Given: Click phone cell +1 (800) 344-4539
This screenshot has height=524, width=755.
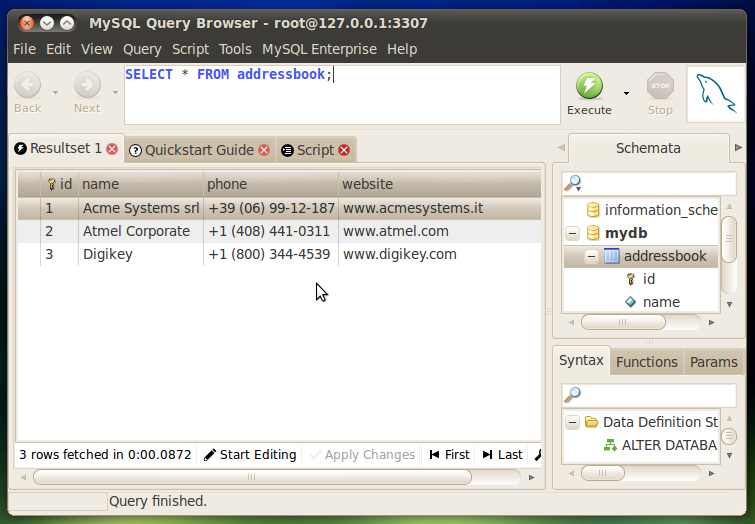Looking at the screenshot, I should 271,254.
